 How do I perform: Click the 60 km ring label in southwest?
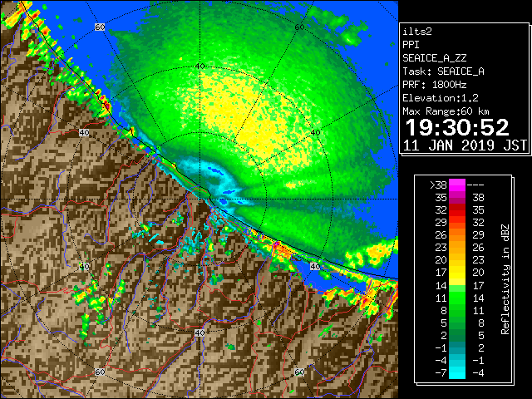point(100,372)
